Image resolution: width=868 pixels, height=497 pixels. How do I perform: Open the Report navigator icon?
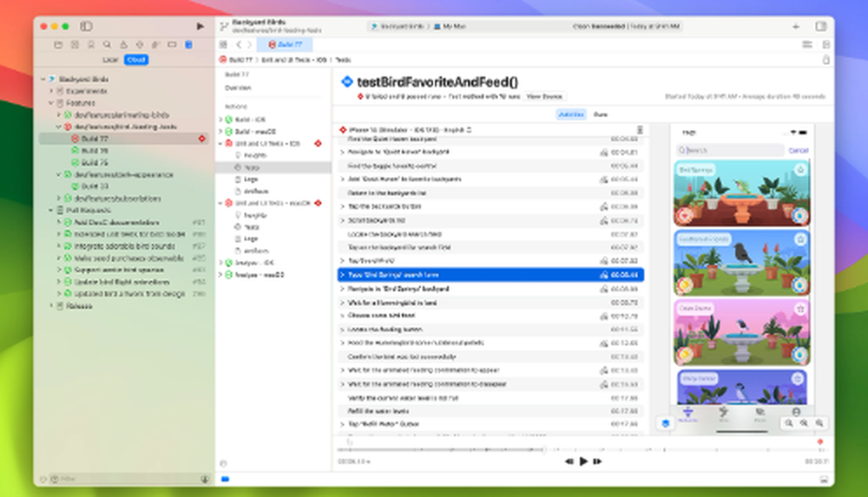tap(188, 44)
